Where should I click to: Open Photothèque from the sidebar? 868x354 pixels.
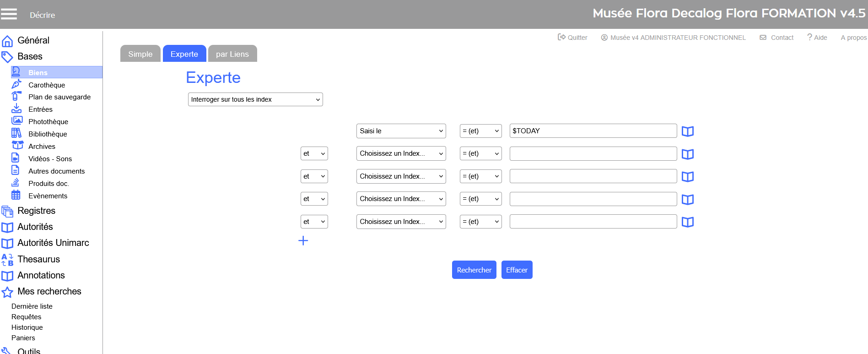tap(48, 122)
